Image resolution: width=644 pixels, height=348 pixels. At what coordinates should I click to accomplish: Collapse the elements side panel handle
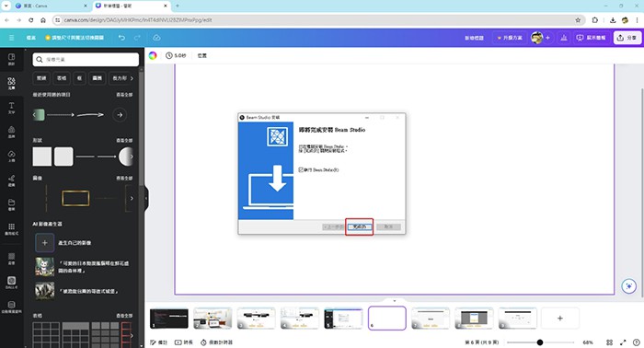pos(146,198)
